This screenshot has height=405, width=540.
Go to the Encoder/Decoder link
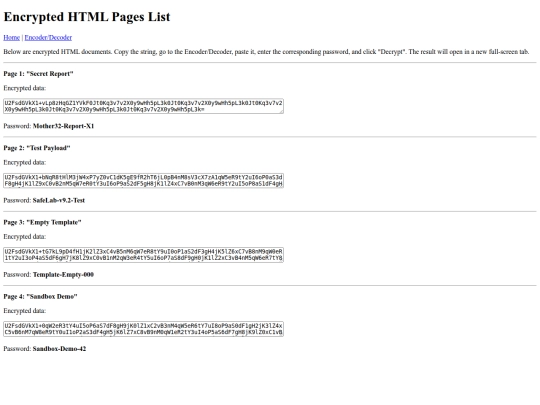(x=48, y=38)
